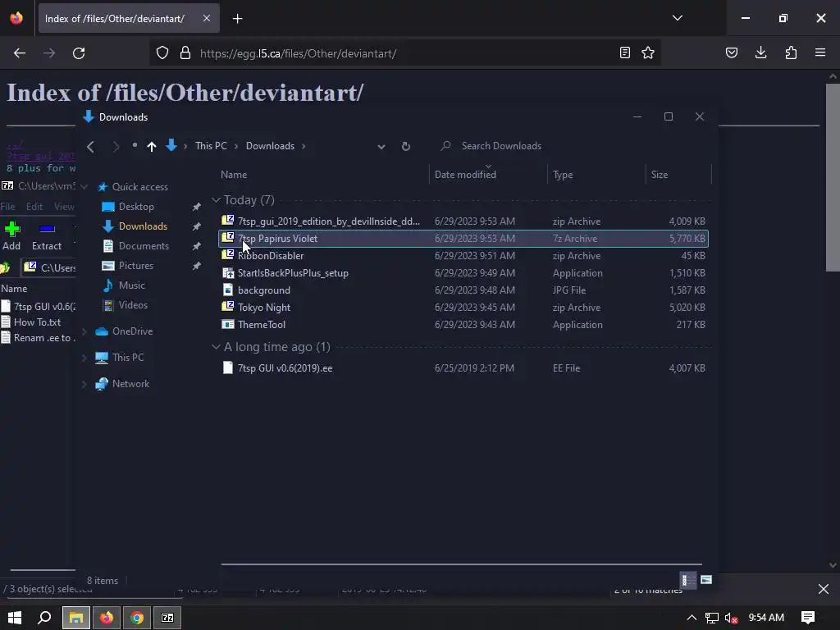This screenshot has width=840, height=630.
Task: Click Downloads in breadcrumb path
Action: click(270, 146)
